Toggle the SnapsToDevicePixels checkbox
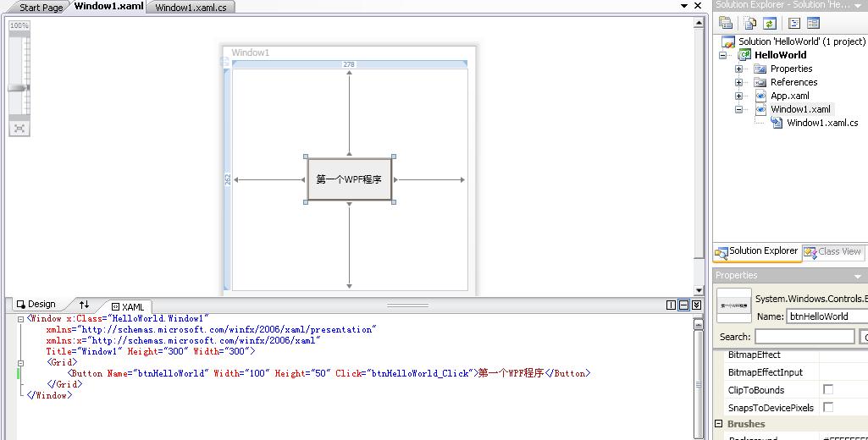Viewport: 868px width, 440px height. 828,408
